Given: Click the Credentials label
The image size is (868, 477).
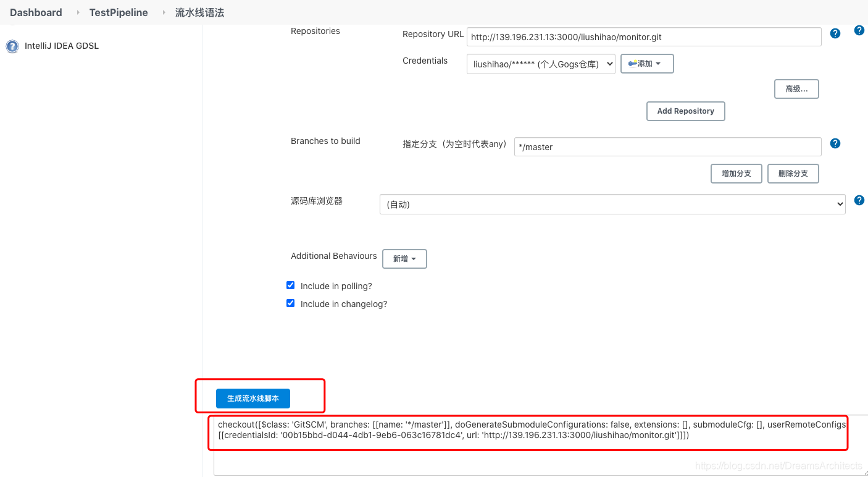Looking at the screenshot, I should click(425, 61).
